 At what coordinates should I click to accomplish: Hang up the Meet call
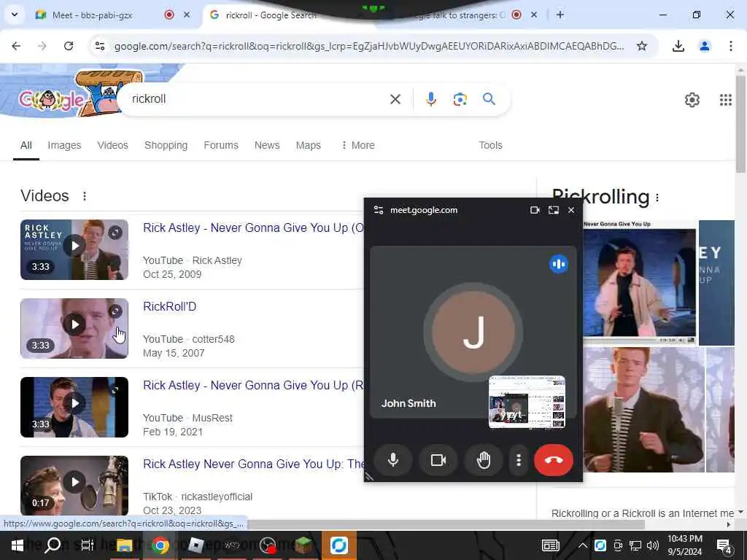point(553,460)
